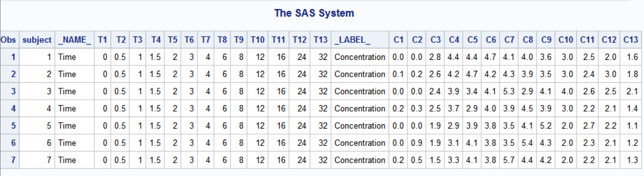Click the Obs number 3 row header

13,91
